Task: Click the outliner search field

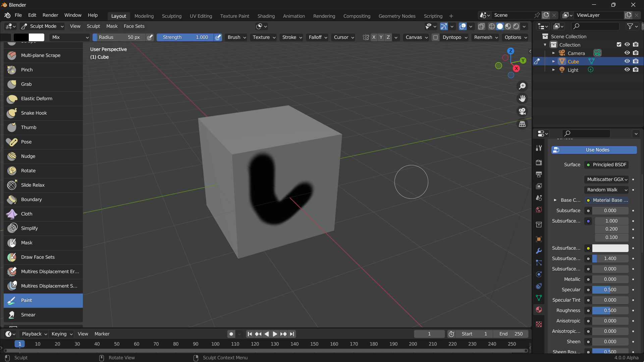Action: point(595,26)
